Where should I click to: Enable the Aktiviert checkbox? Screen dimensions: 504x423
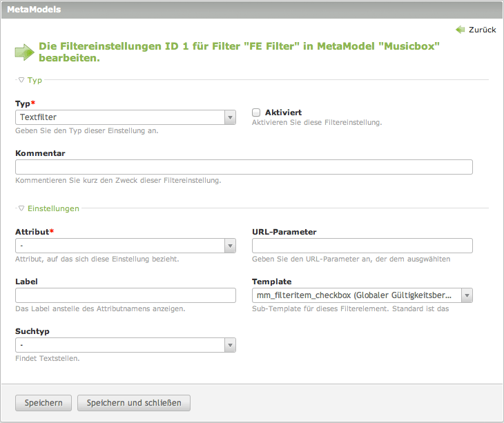click(256, 112)
